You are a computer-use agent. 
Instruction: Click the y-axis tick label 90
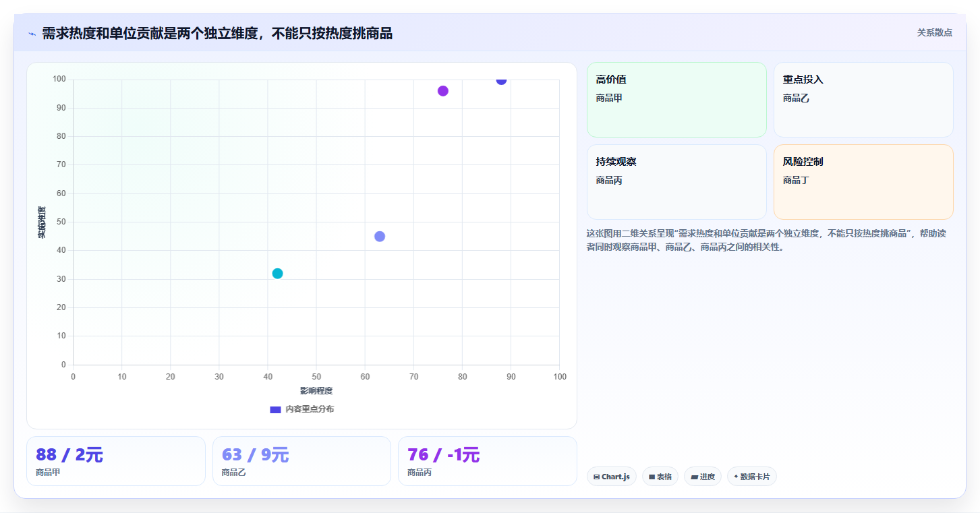click(x=61, y=108)
